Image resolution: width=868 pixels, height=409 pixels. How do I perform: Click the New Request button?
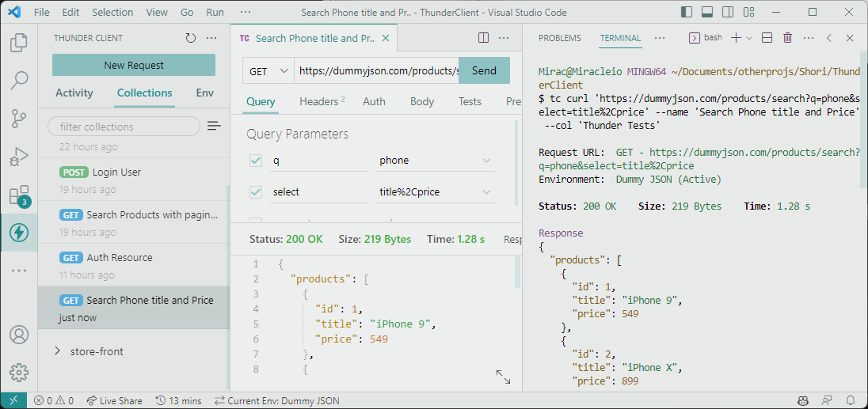[134, 65]
